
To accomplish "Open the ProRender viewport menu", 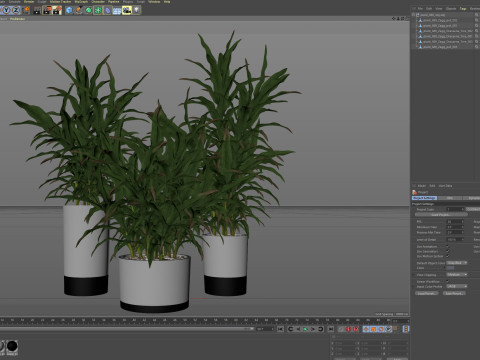I will 17,19.
